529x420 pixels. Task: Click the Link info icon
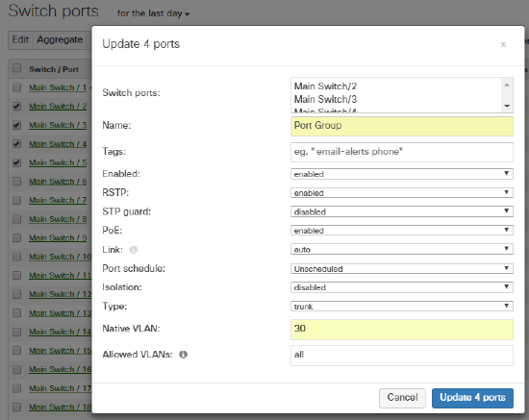[134, 250]
